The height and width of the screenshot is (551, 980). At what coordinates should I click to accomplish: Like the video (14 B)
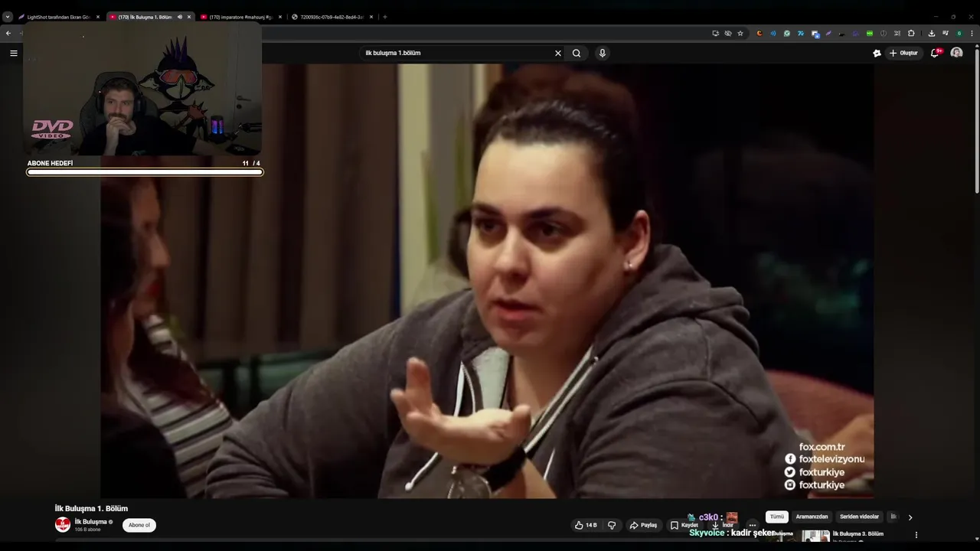[586, 525]
